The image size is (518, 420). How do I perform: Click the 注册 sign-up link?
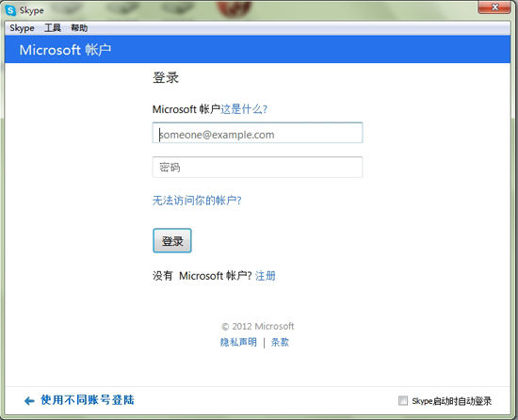click(266, 275)
